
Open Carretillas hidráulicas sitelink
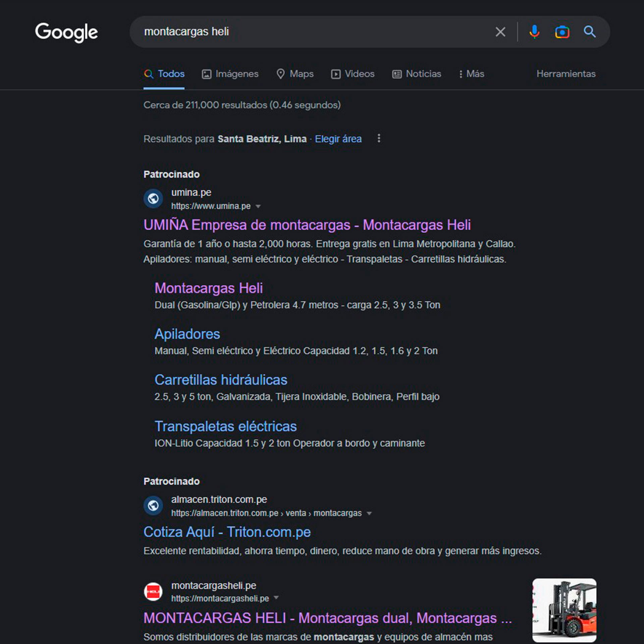221,380
